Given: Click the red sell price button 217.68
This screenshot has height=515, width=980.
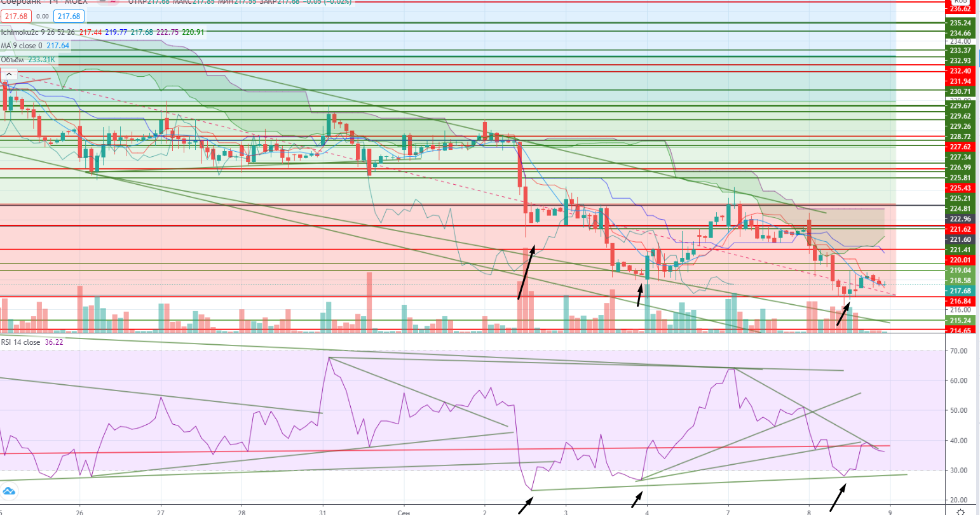Looking at the screenshot, I should point(15,17).
